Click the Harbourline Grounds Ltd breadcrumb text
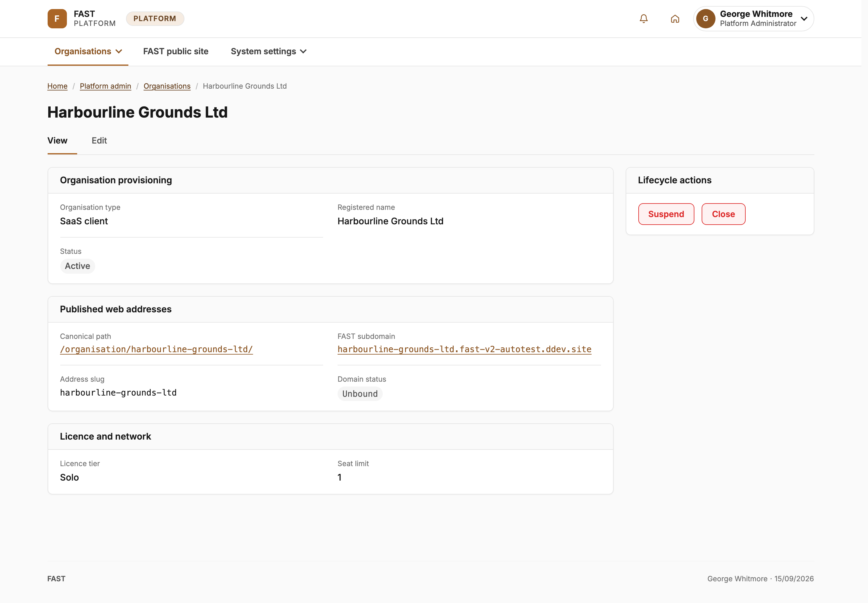The width and height of the screenshot is (868, 603). pyautogui.click(x=245, y=86)
